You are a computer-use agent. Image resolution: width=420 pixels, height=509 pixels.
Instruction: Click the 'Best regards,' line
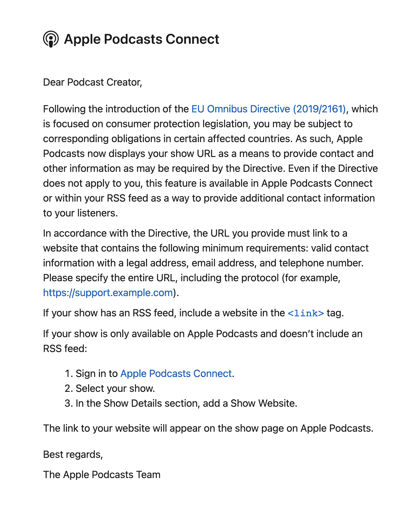[73, 455]
